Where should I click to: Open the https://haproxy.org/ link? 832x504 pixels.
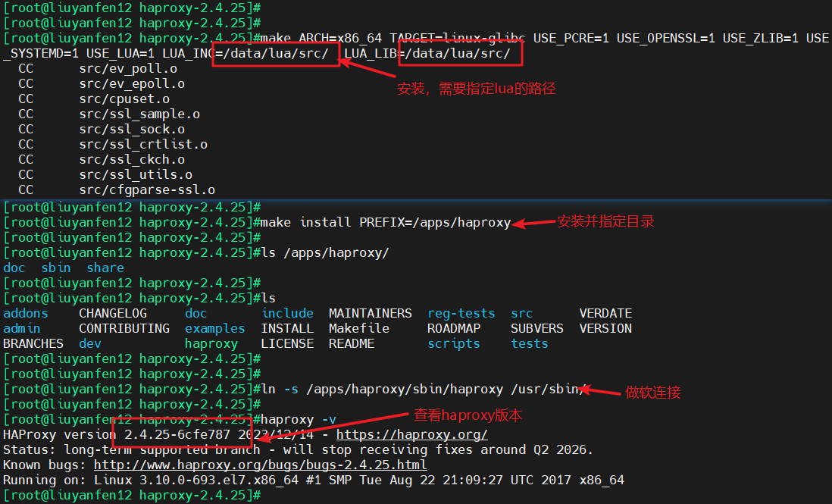pyautogui.click(x=411, y=434)
